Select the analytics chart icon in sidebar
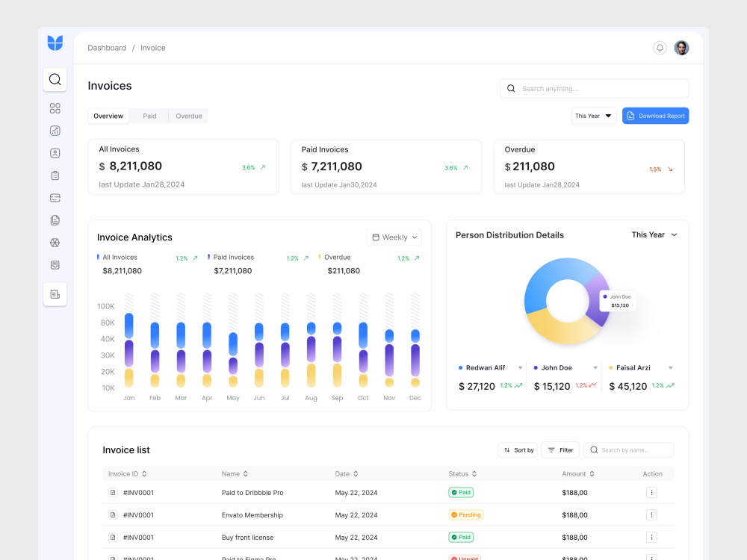Screen dimensions: 747x560 (55, 131)
